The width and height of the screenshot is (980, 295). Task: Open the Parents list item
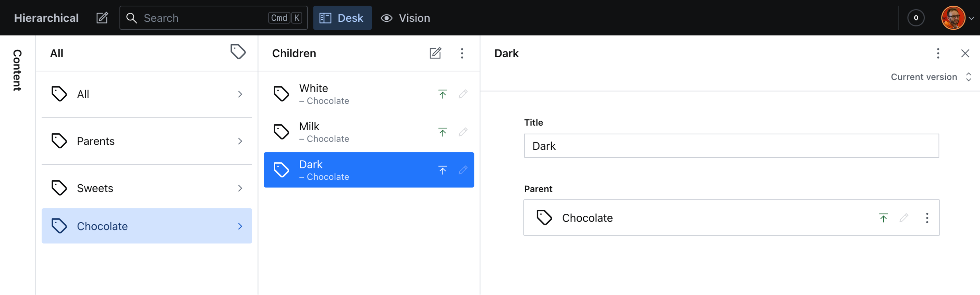pyautogui.click(x=146, y=141)
